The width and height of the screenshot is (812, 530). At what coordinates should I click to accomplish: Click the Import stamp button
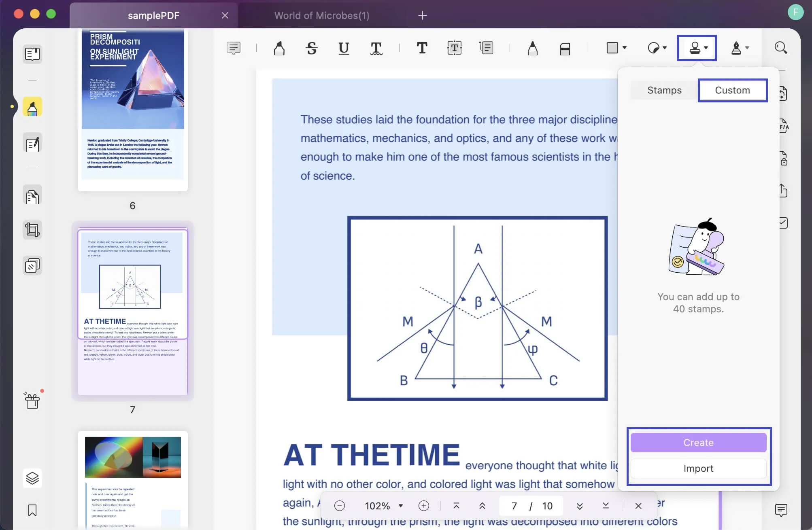tap(698, 468)
